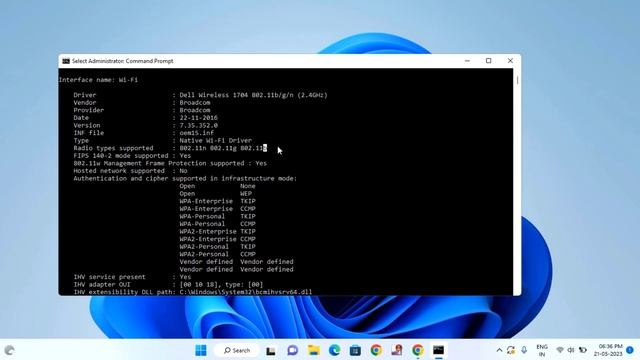Screen dimensions: 640x360
Task: Select the Command Prompt taskbar icon
Action: click(438, 350)
